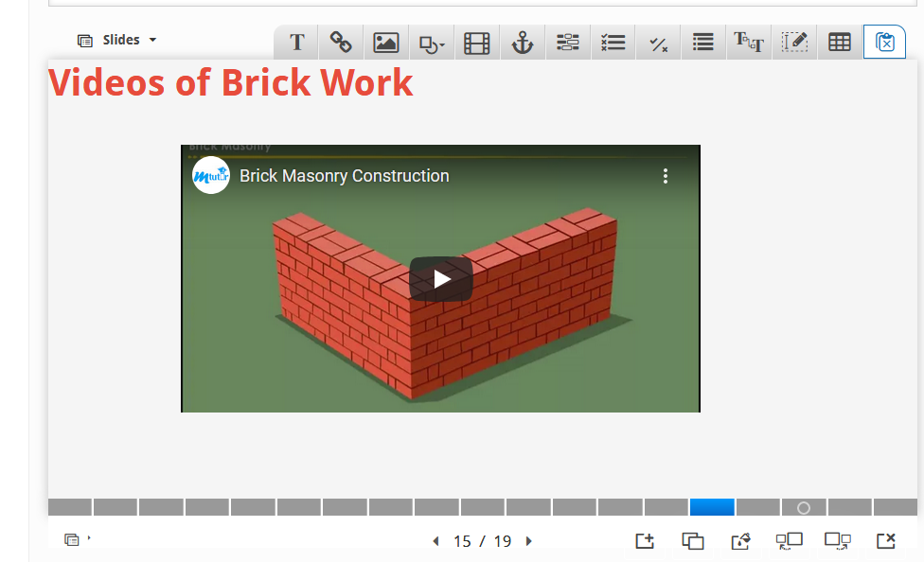Add an Image with the picture icon

point(386,43)
